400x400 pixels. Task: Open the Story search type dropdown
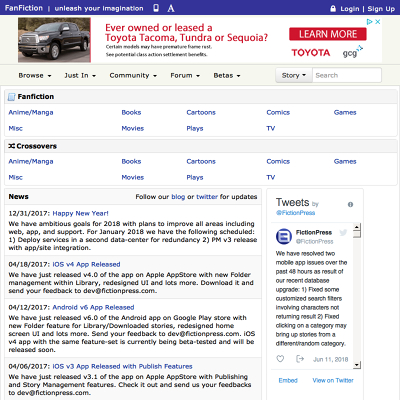click(x=294, y=75)
